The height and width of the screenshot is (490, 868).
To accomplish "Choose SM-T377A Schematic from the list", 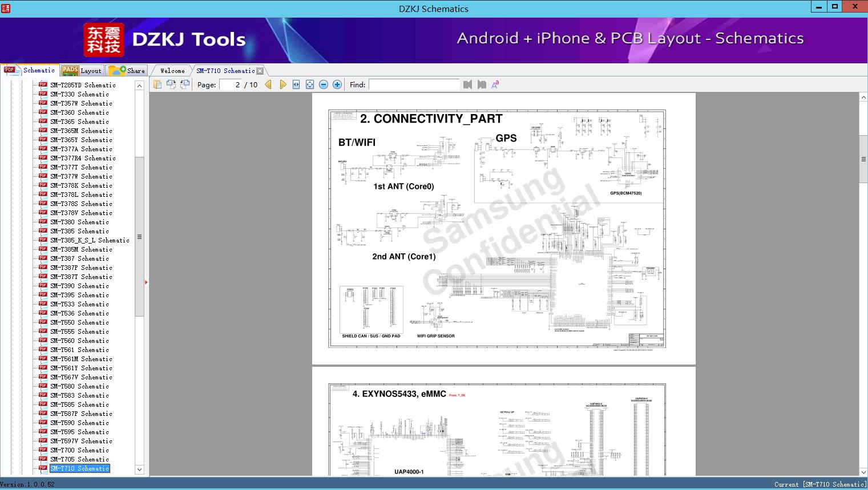I will pos(81,149).
